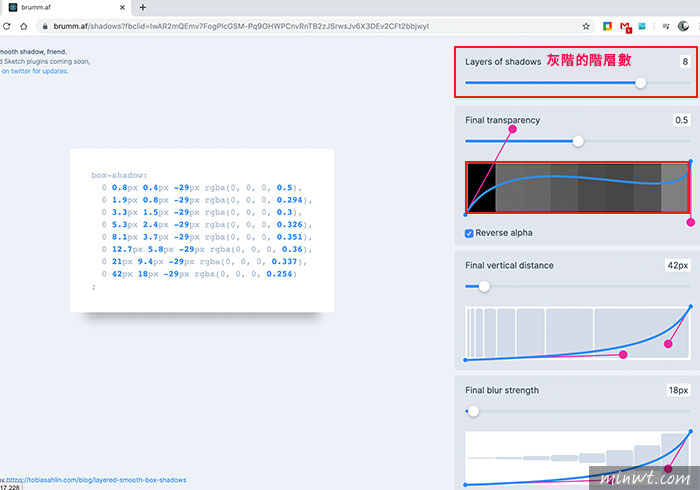Click the Layers of shadows slider handle

click(x=641, y=83)
